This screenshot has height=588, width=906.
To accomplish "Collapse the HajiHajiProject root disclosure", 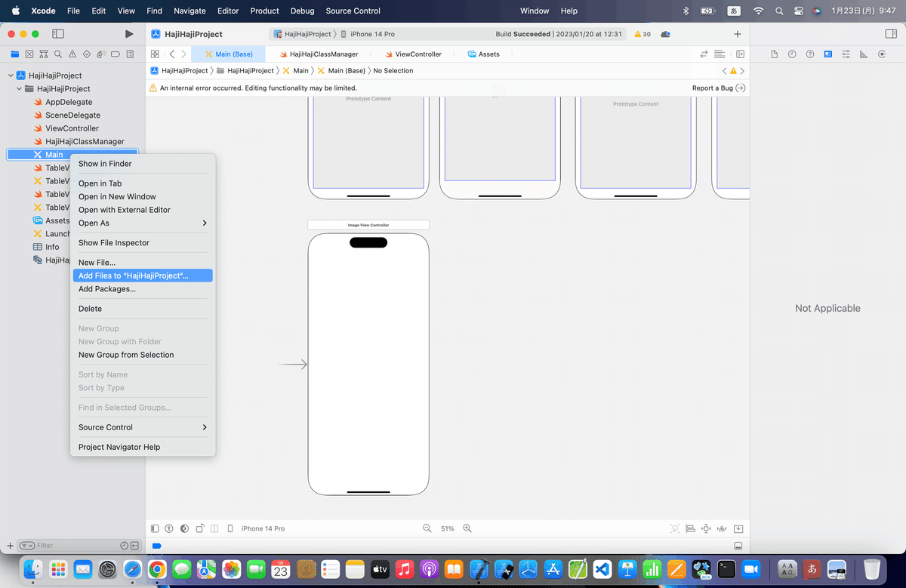I will [11, 75].
